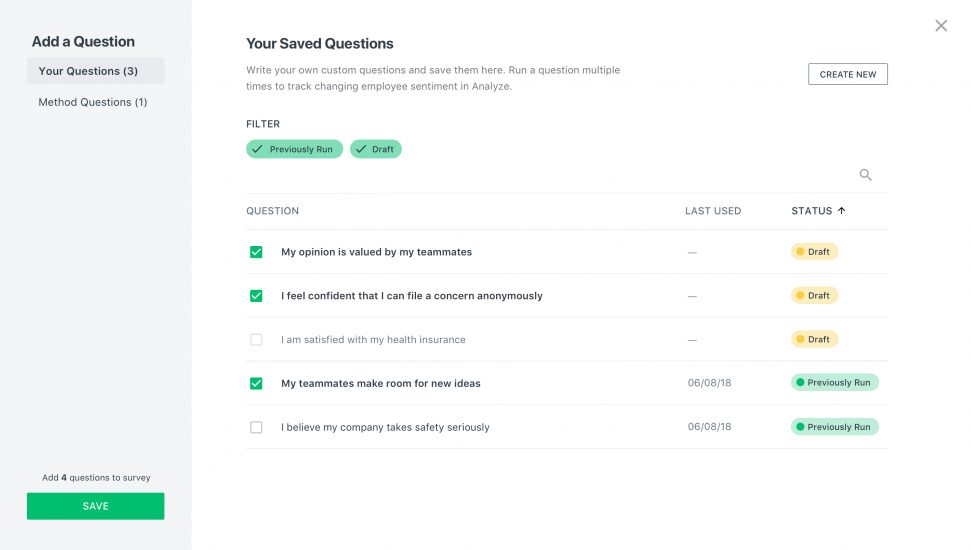Click the Draft badge for the teammates opinion question
This screenshot has height=550, width=971.
pos(814,251)
